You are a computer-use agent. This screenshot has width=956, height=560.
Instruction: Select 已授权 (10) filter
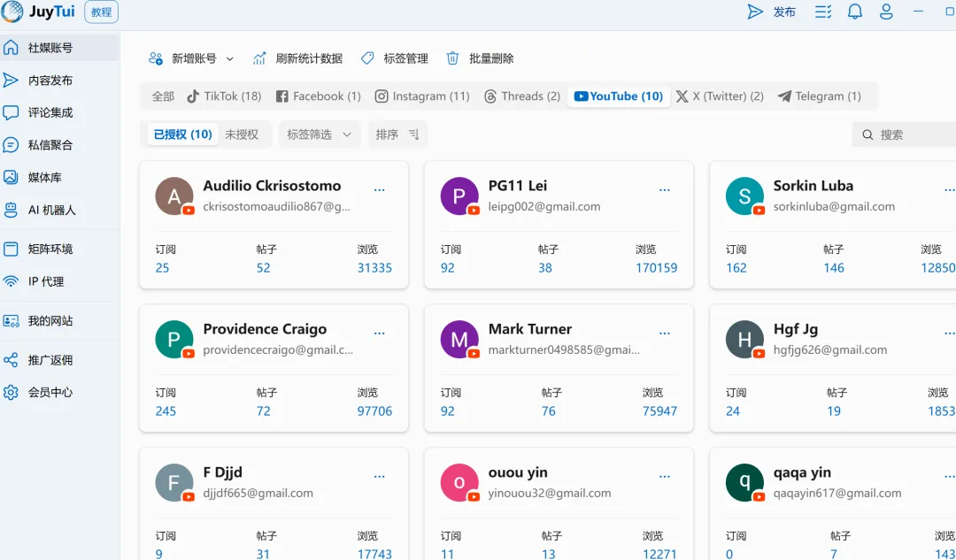183,134
